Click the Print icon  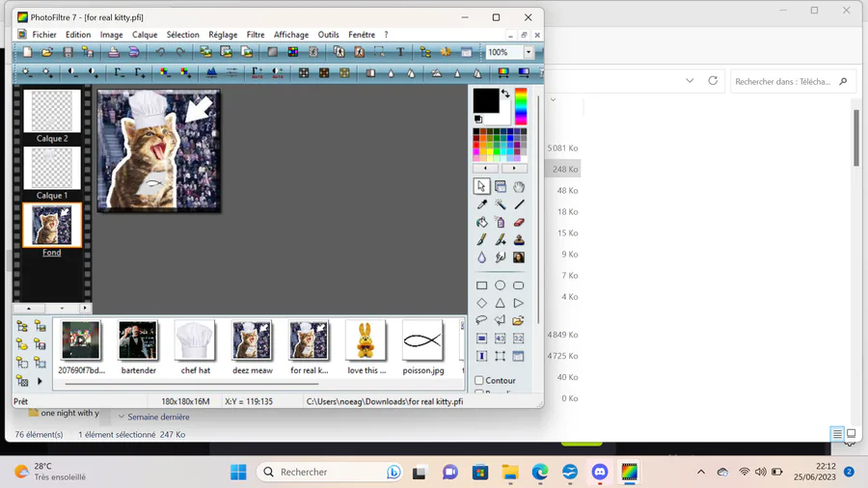pyautogui.click(x=114, y=52)
